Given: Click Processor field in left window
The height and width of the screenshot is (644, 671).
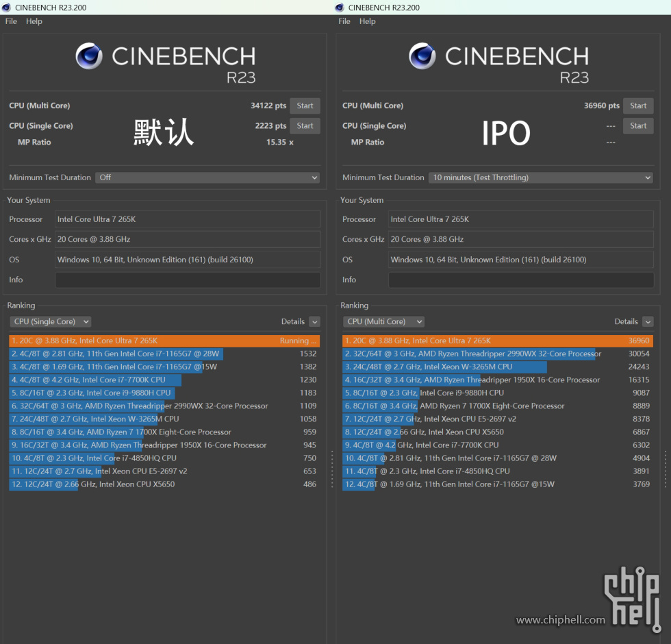Looking at the screenshot, I should point(188,219).
